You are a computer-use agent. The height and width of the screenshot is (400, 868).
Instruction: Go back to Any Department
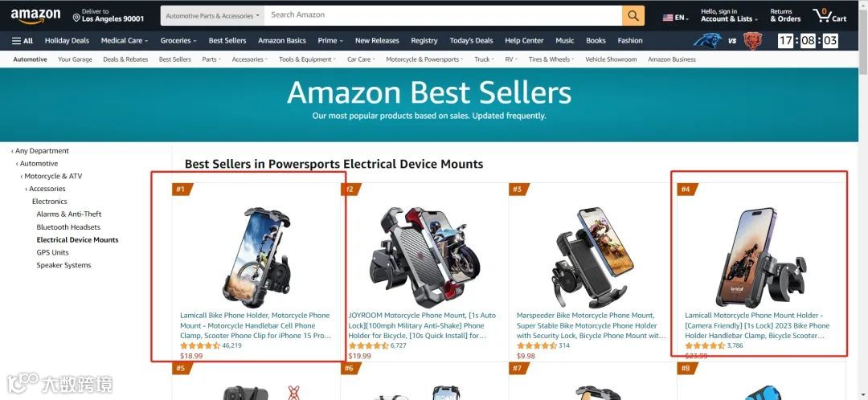(40, 150)
